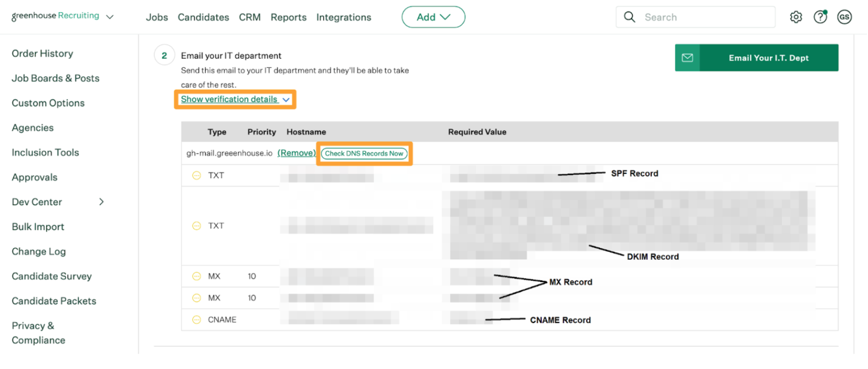Open the settings gear icon
Image resolution: width=868 pixels, height=369 pixels.
tap(796, 17)
